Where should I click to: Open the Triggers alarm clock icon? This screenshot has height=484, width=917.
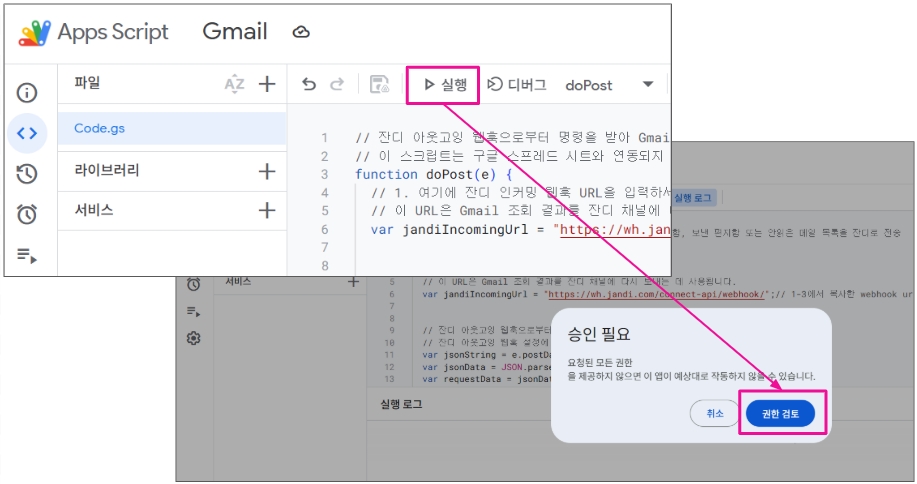(27, 214)
